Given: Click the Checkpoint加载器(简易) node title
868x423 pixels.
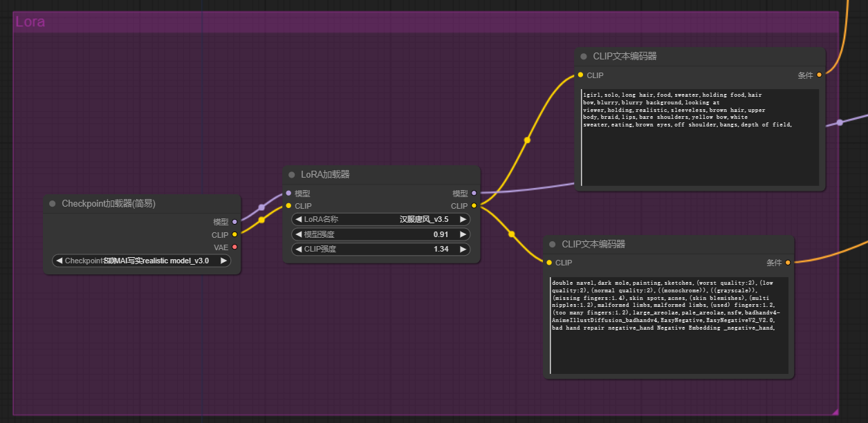Looking at the screenshot, I should click(x=109, y=204).
